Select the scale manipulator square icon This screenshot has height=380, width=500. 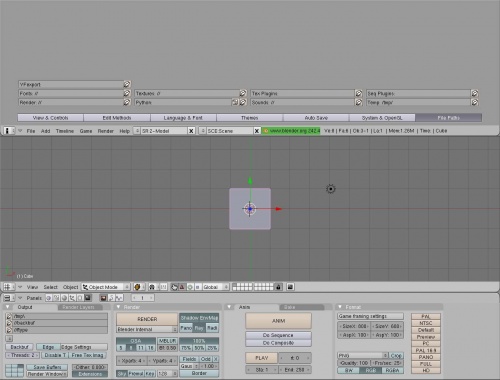(x=198, y=287)
